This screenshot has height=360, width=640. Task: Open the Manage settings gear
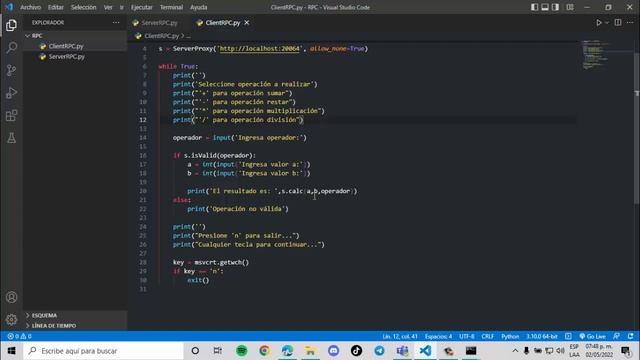[x=11, y=320]
